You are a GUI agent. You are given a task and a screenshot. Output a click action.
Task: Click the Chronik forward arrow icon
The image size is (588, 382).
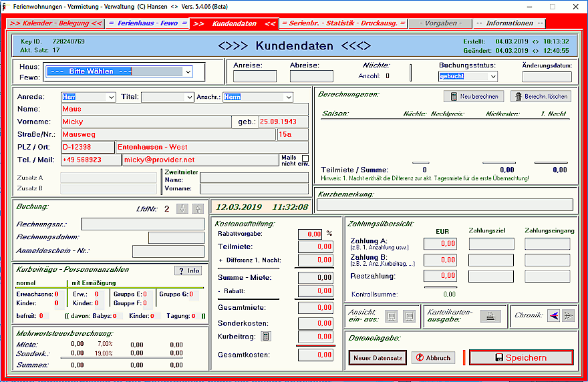tap(568, 316)
